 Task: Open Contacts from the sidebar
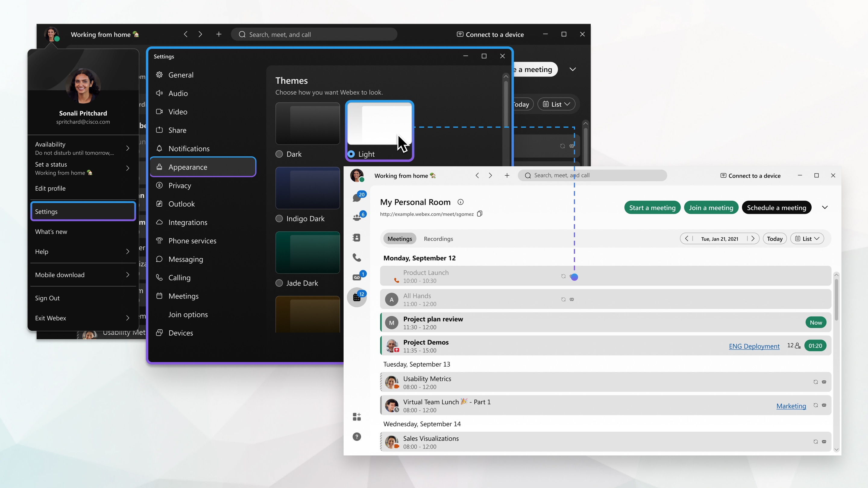[357, 237]
